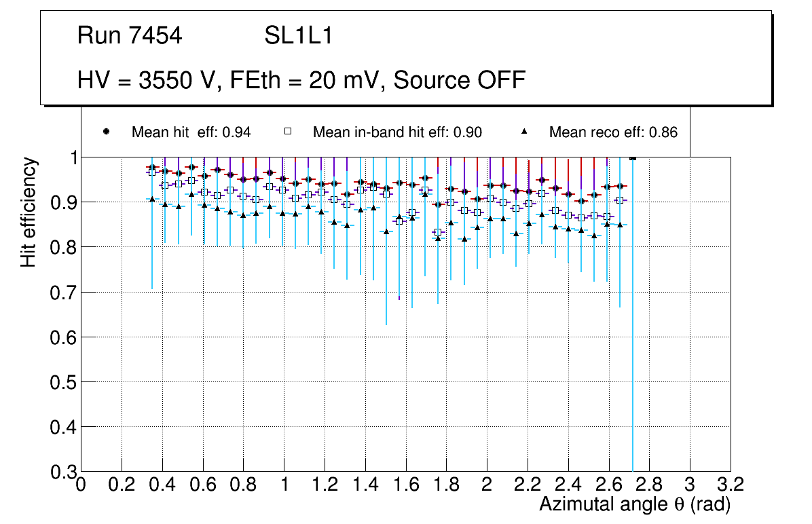Select the 'Mean in-band hit eff: 0.90' legend label
The image size is (812, 524).
tap(397, 132)
